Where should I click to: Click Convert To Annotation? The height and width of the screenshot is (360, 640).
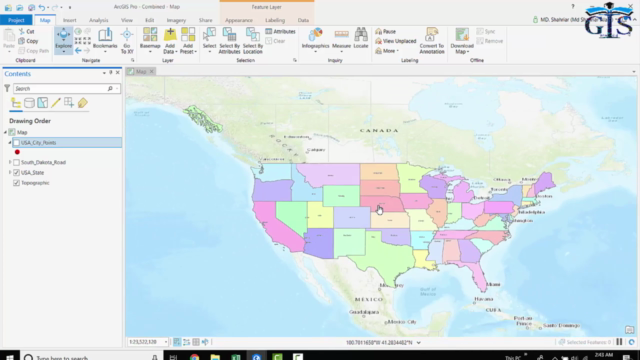[x=431, y=40]
